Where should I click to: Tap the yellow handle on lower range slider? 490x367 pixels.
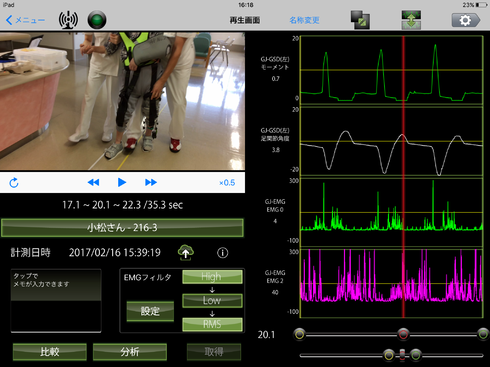click(x=389, y=355)
